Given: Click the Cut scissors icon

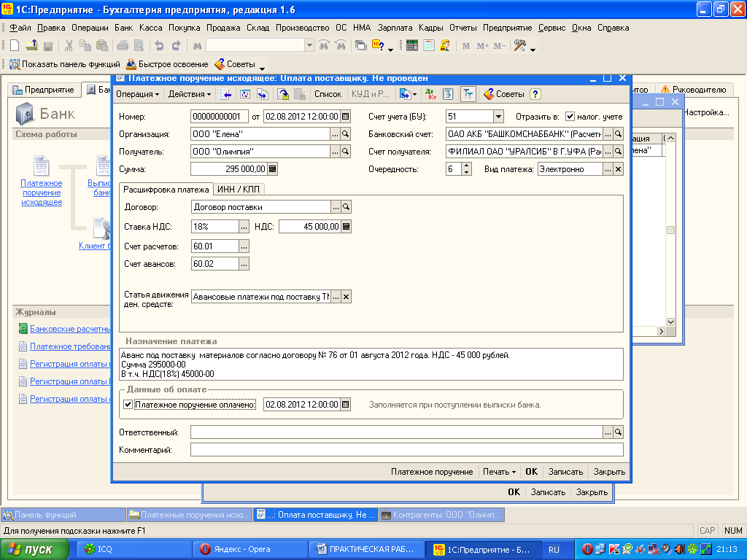Looking at the screenshot, I should pos(69,46).
